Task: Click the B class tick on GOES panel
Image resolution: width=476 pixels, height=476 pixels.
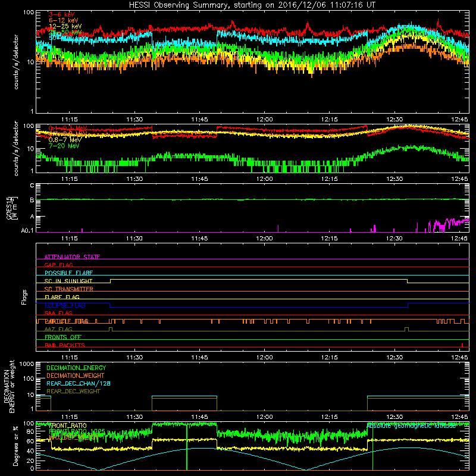Action: point(32,200)
